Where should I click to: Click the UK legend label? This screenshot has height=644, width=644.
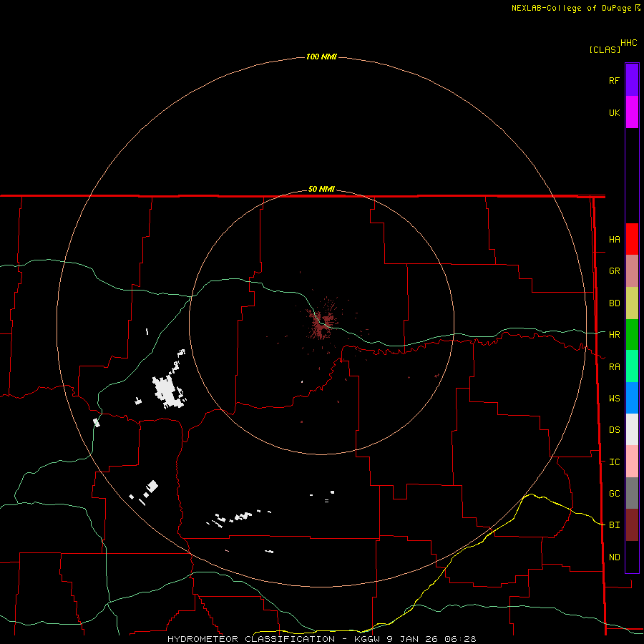pos(614,113)
